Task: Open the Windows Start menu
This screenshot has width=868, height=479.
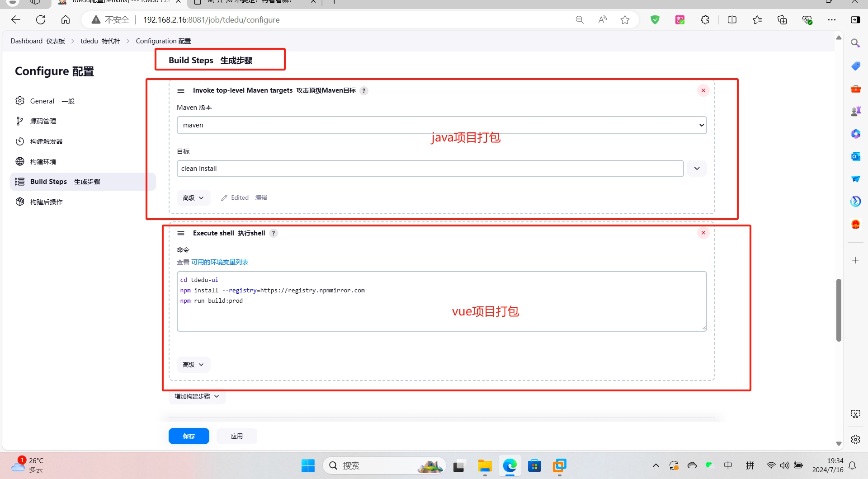Action: point(308,465)
